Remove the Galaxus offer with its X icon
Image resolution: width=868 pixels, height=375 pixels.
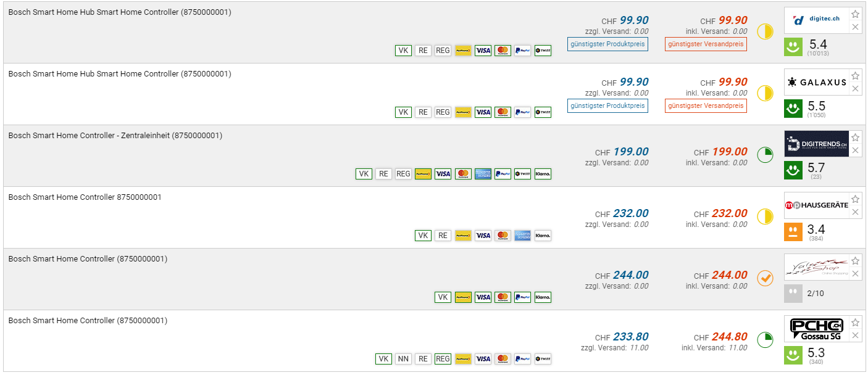pyautogui.click(x=855, y=89)
